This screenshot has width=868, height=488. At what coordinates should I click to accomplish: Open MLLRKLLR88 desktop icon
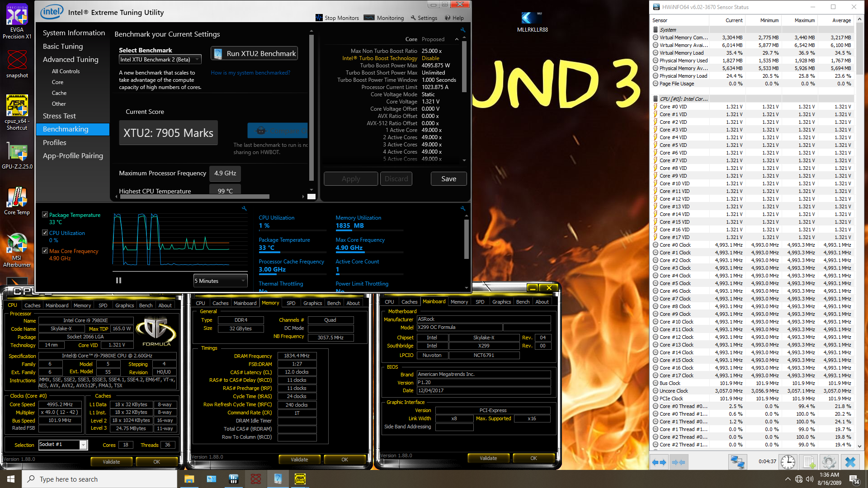point(533,23)
